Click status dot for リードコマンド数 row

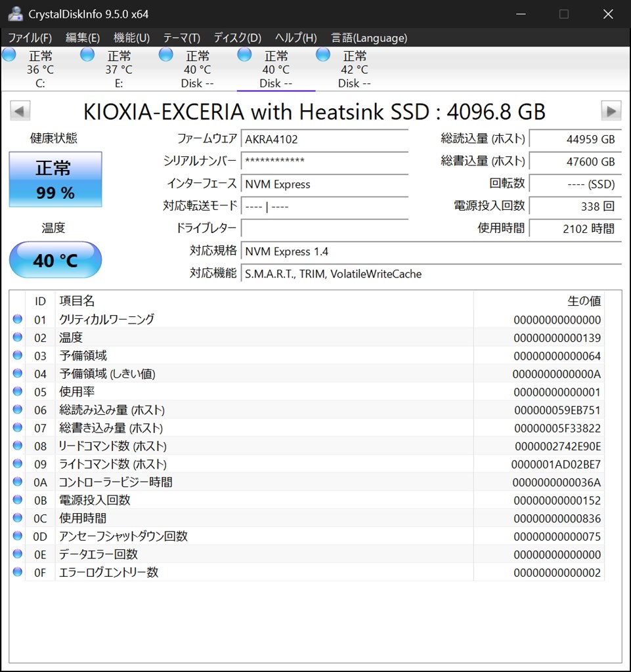(x=18, y=446)
